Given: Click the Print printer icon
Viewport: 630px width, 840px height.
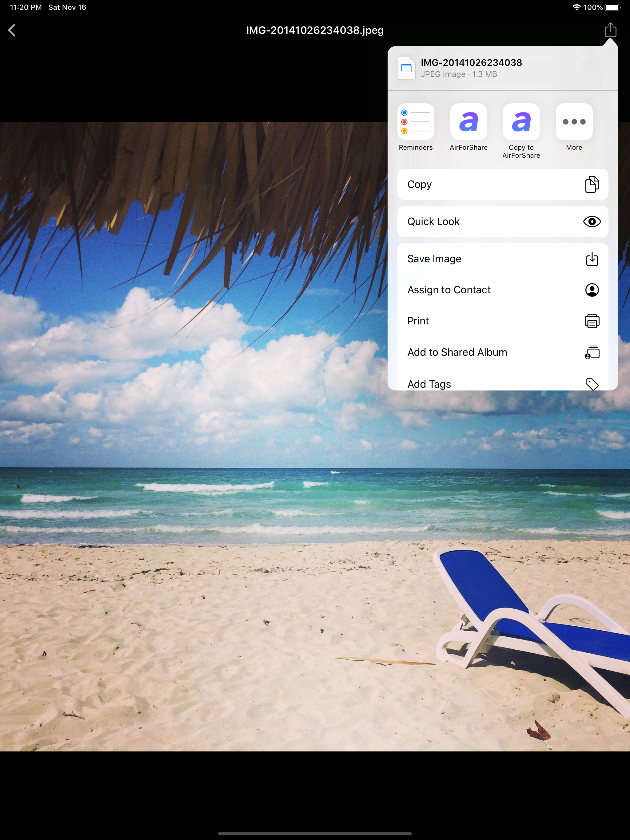Looking at the screenshot, I should click(x=592, y=321).
